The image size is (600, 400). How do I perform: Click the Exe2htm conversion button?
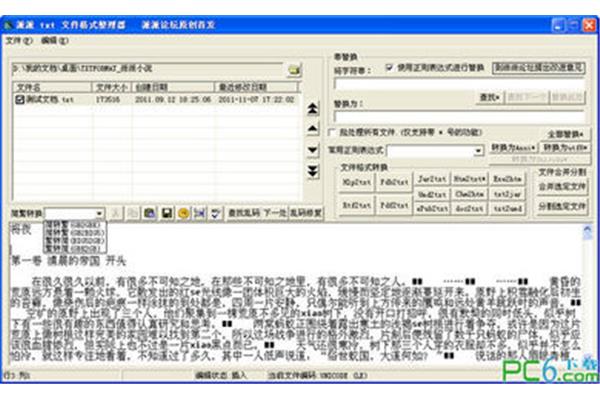507,179
